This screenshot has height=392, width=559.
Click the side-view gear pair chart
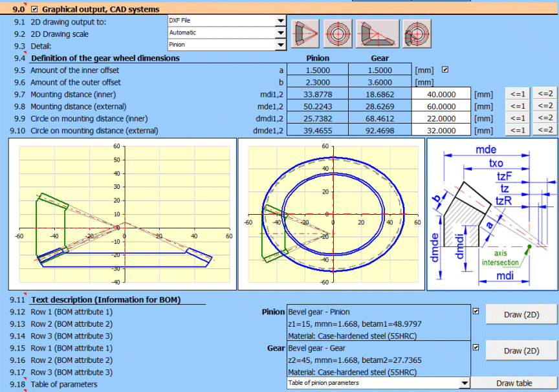pos(122,214)
